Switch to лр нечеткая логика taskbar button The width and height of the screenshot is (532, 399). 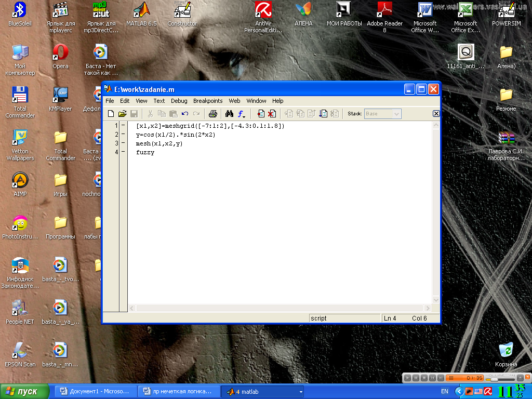click(x=179, y=392)
